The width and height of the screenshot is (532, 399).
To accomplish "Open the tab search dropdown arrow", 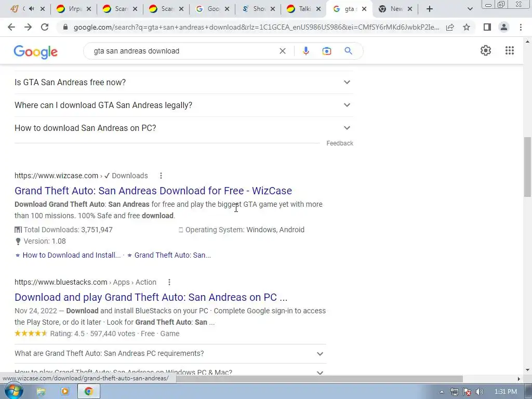I will [x=470, y=9].
